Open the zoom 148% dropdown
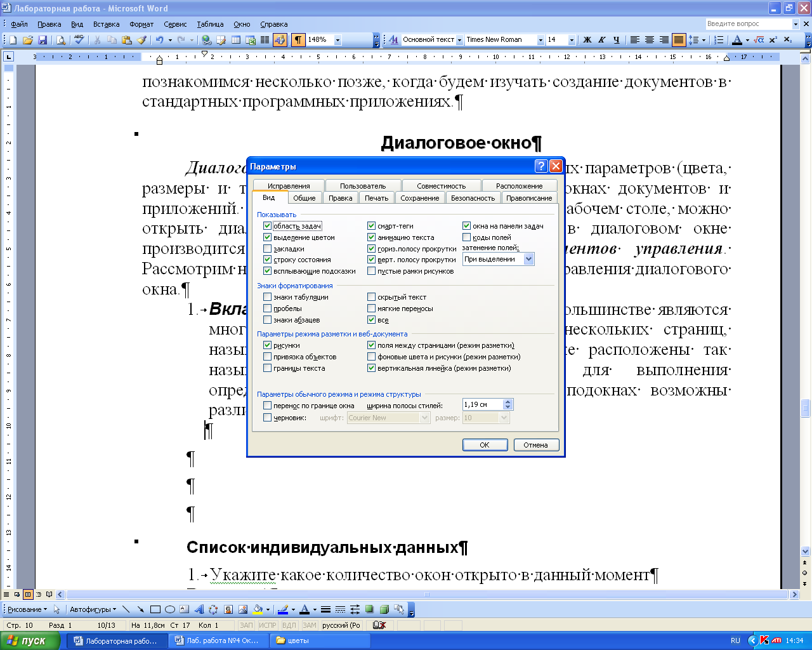Image resolution: width=812 pixels, height=650 pixels. point(337,40)
